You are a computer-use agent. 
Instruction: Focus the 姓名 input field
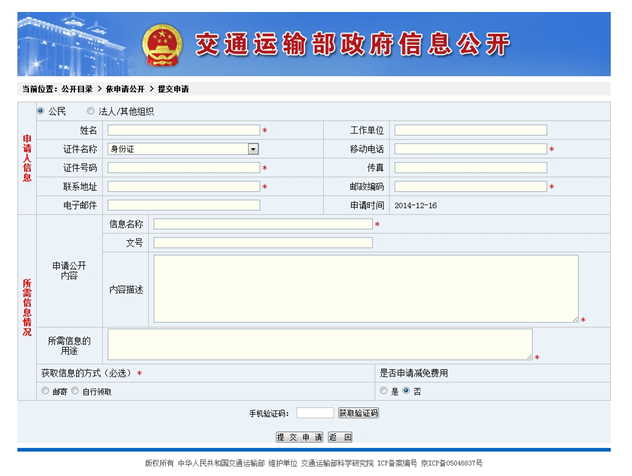(184, 130)
